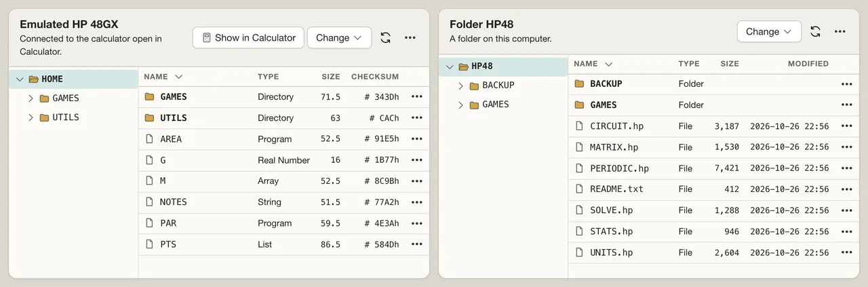The width and height of the screenshot is (868, 287).
Task: Open more actions for UTILS directory row
Action: (416, 118)
